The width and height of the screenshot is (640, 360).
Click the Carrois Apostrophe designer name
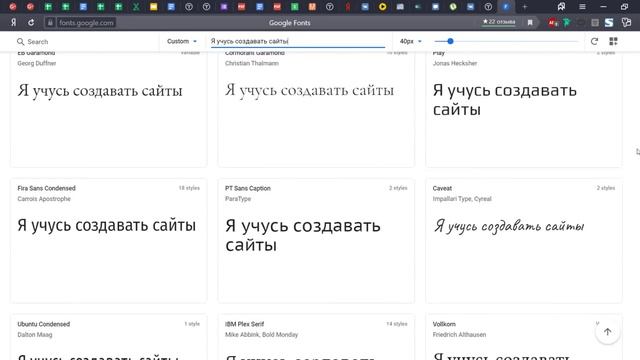44,199
